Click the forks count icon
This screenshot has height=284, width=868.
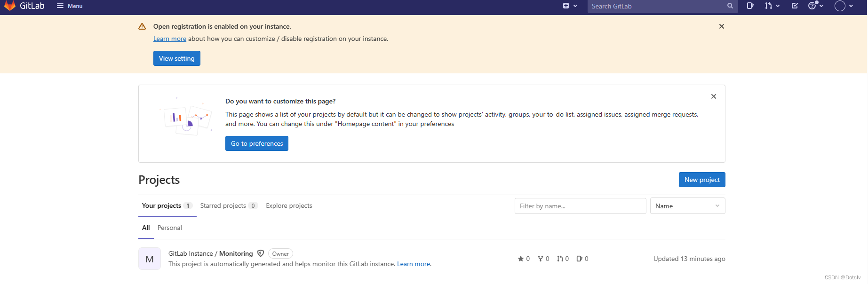(x=541, y=259)
